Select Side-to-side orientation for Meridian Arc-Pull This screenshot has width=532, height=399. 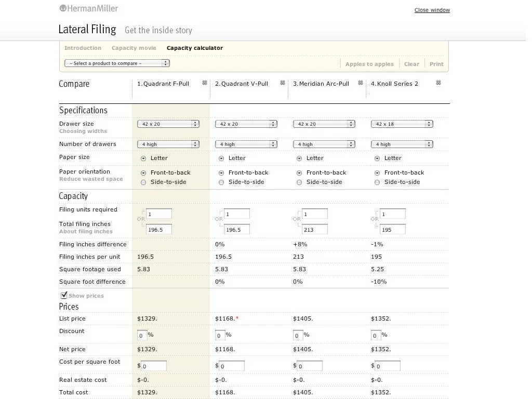[299, 182]
